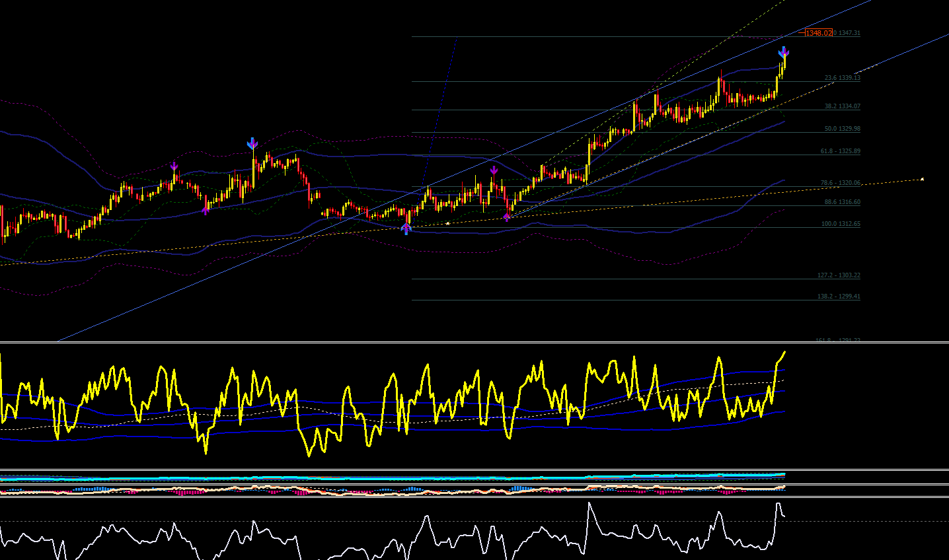Click the purple down arrow left of the blue down arrow
The image size is (949, 560).
[174, 166]
